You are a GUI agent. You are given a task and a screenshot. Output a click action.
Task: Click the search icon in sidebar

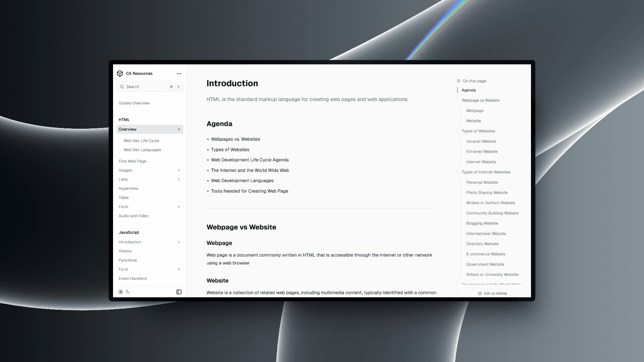(x=122, y=86)
